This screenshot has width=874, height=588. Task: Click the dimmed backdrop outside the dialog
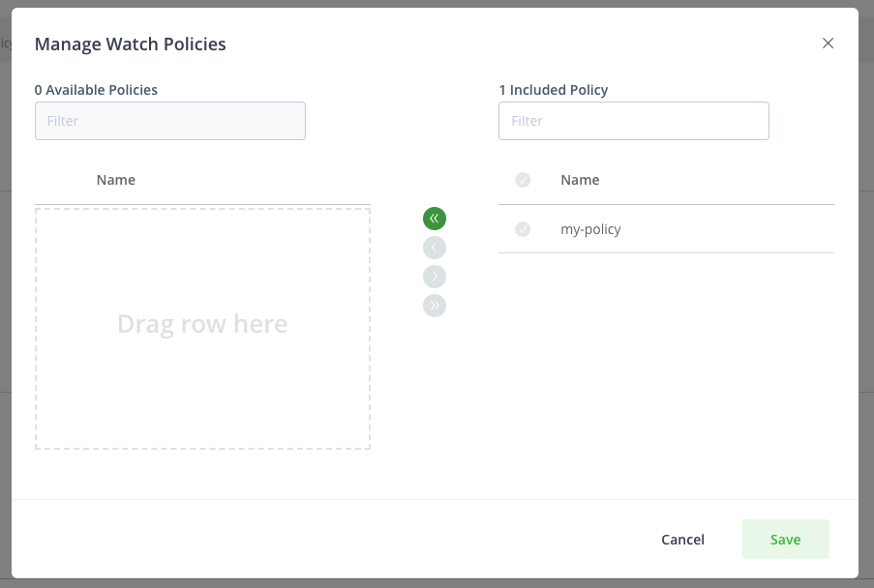pos(866,290)
